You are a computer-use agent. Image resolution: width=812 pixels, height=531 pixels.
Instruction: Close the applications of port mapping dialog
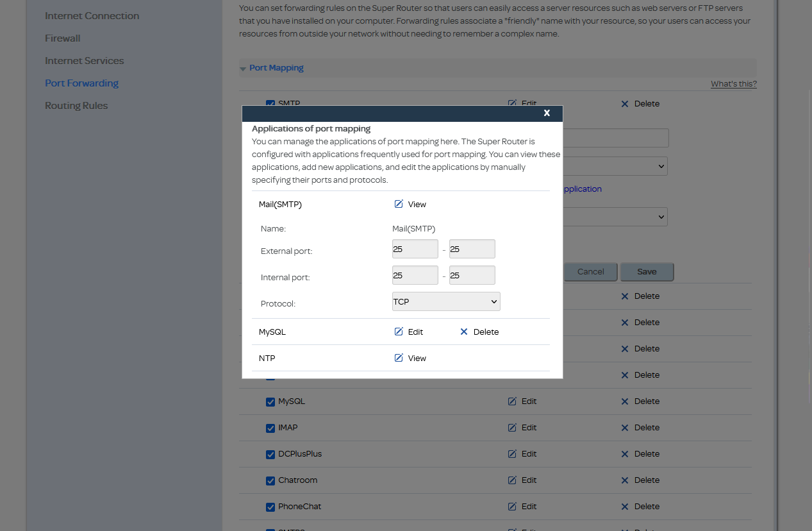coord(547,113)
